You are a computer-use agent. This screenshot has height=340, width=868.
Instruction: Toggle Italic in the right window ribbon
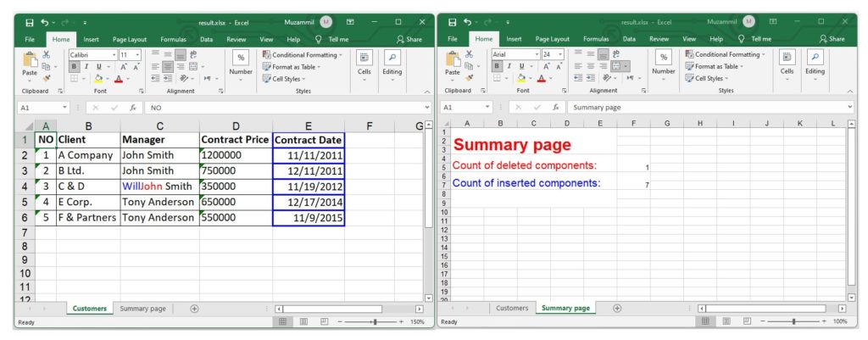tap(509, 66)
